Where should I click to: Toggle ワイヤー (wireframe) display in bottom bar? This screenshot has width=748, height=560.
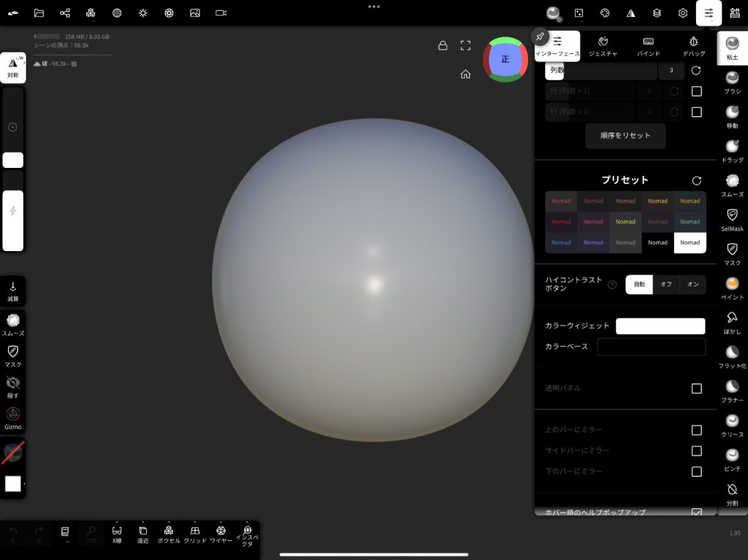pos(221,534)
